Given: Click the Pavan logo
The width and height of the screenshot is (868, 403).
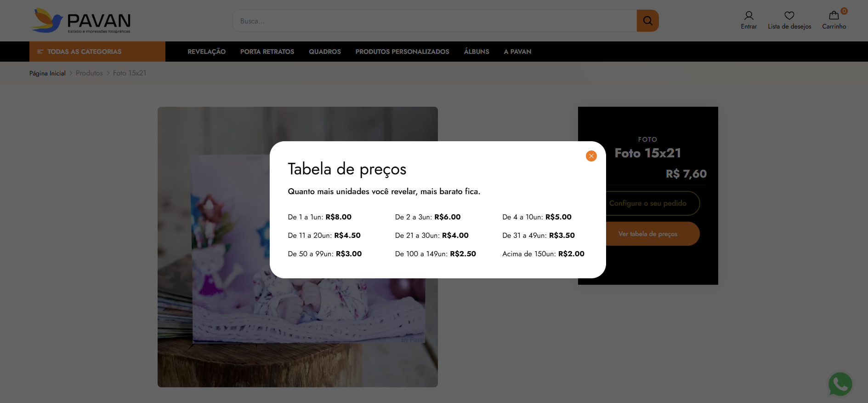Looking at the screenshot, I should pyautogui.click(x=81, y=21).
